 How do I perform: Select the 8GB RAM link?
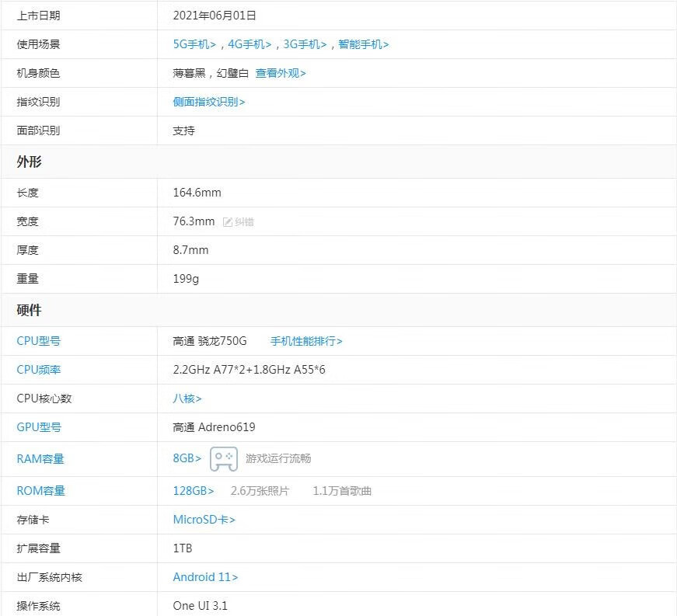(187, 458)
